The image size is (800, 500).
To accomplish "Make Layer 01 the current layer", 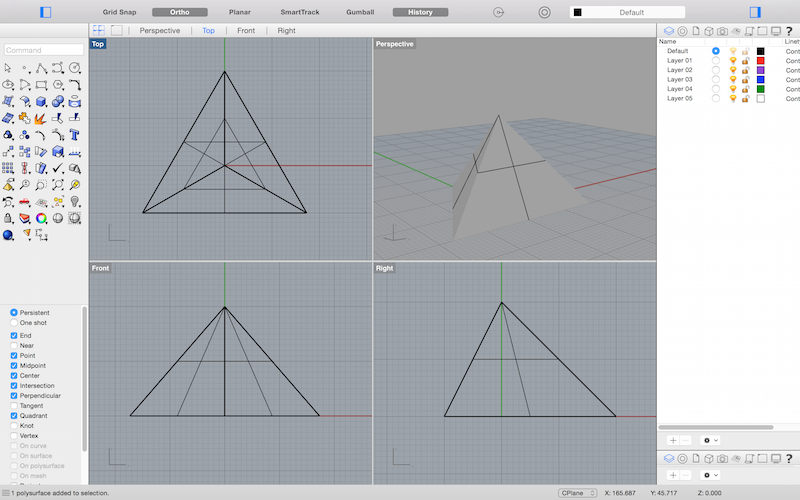I will [716, 60].
